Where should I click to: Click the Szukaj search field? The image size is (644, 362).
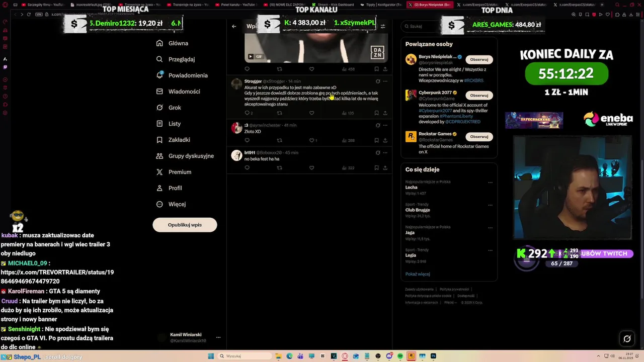click(x=419, y=26)
